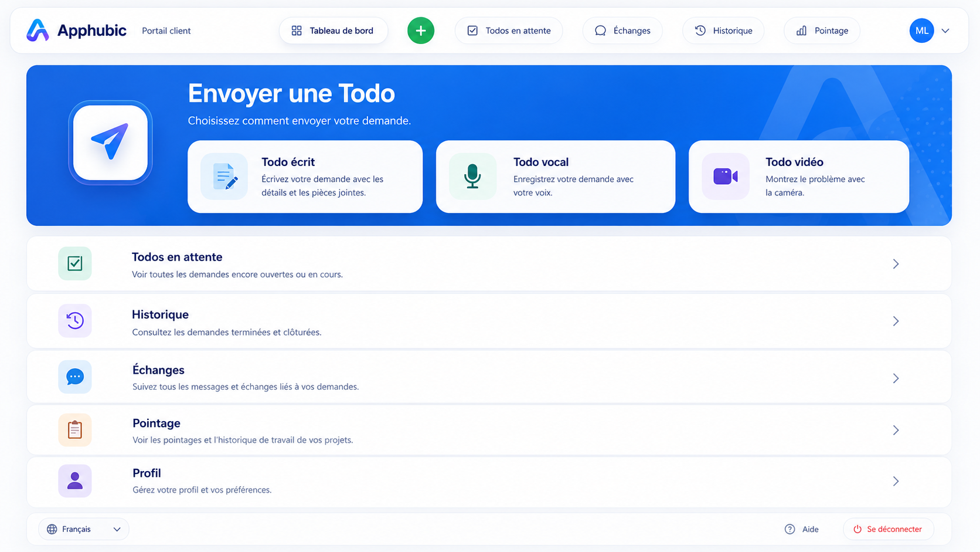Click the globe language icon

[52, 529]
